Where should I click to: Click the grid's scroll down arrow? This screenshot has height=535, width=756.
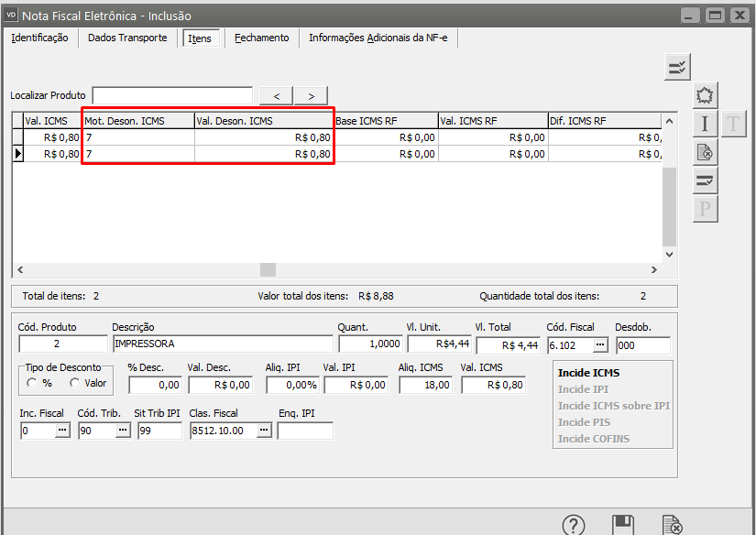point(669,255)
